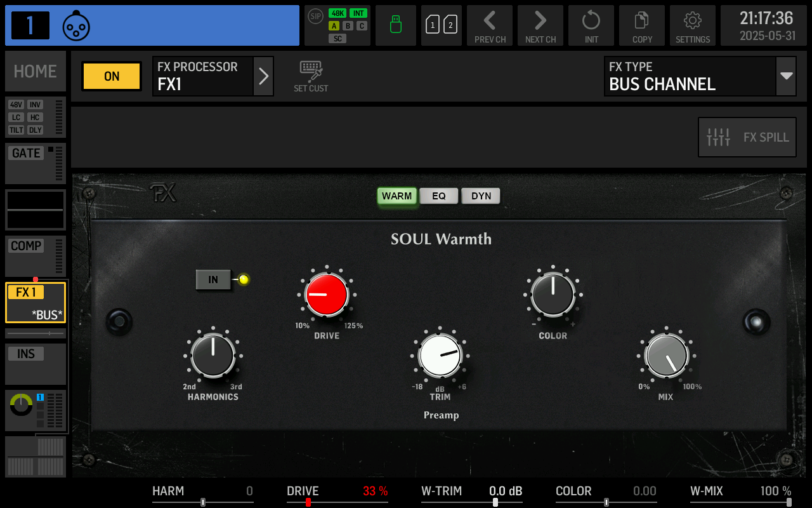The height and width of the screenshot is (508, 812).
Task: Go to next channel
Action: 540,25
